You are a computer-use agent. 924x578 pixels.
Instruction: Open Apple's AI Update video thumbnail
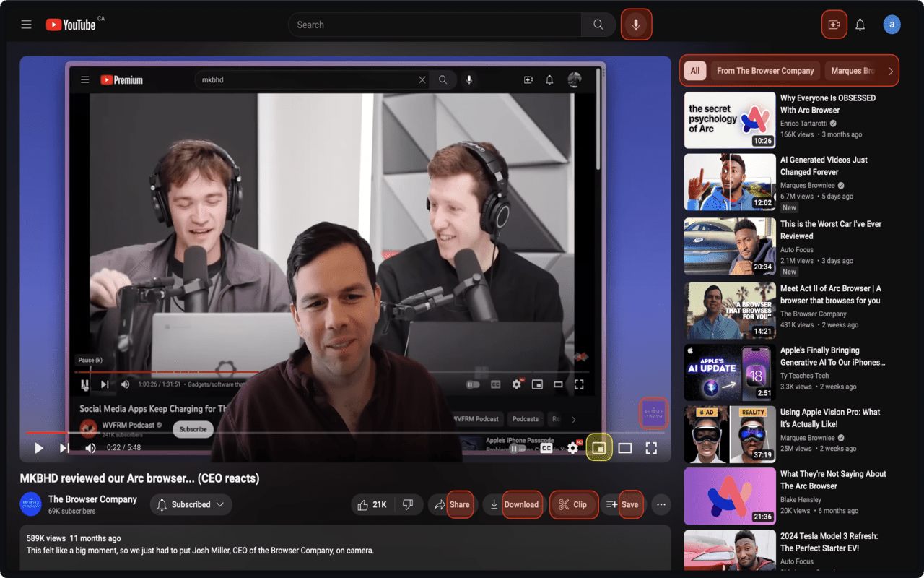pyautogui.click(x=730, y=372)
